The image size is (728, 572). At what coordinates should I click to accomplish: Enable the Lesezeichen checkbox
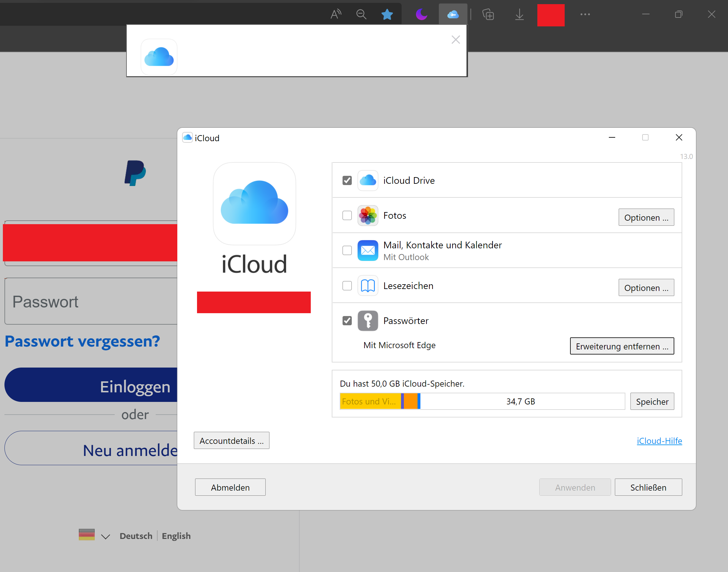(347, 286)
